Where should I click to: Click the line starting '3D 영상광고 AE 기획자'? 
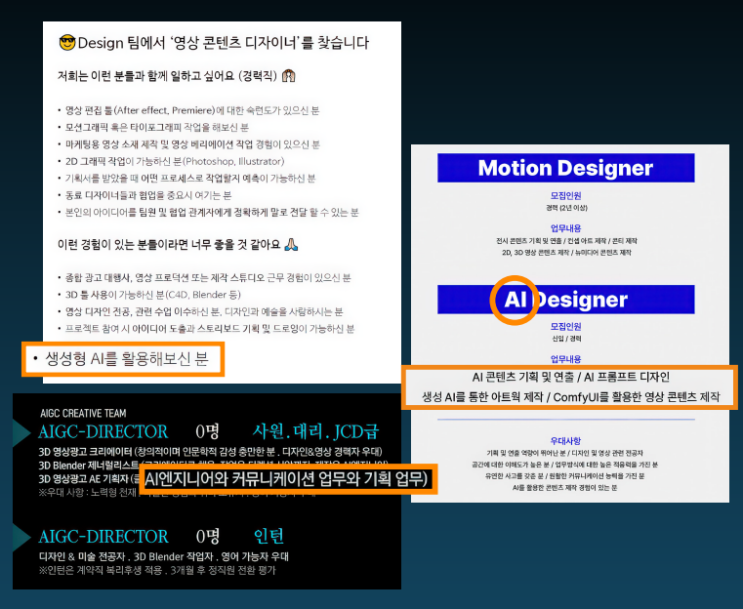point(89,479)
